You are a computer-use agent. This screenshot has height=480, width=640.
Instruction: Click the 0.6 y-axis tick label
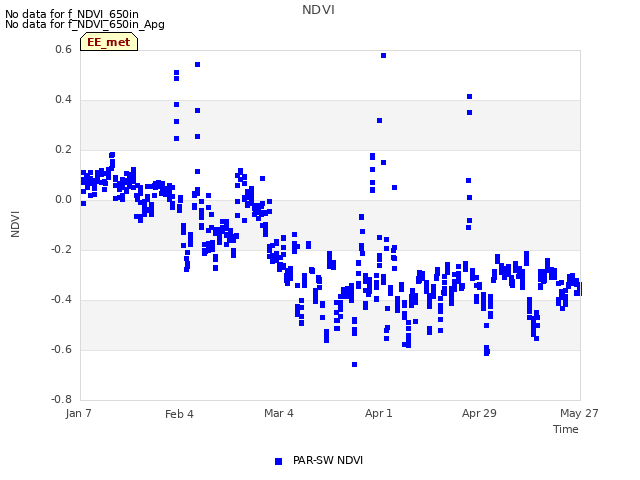(x=63, y=49)
